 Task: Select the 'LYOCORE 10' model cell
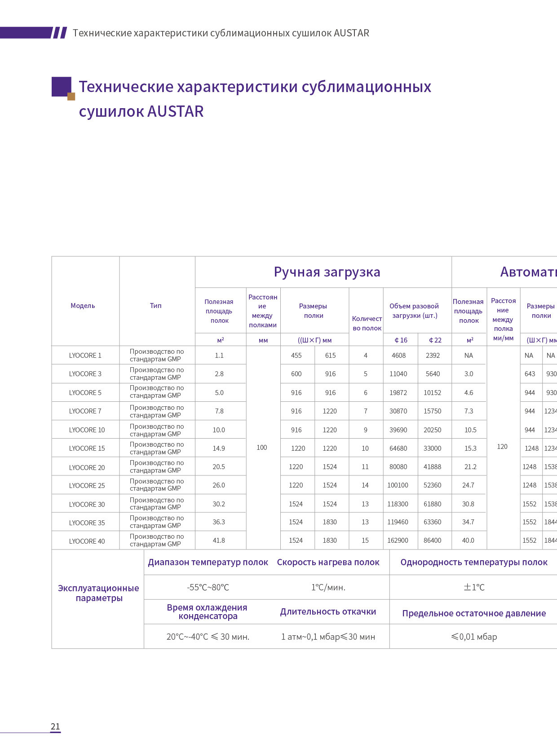[x=87, y=430]
